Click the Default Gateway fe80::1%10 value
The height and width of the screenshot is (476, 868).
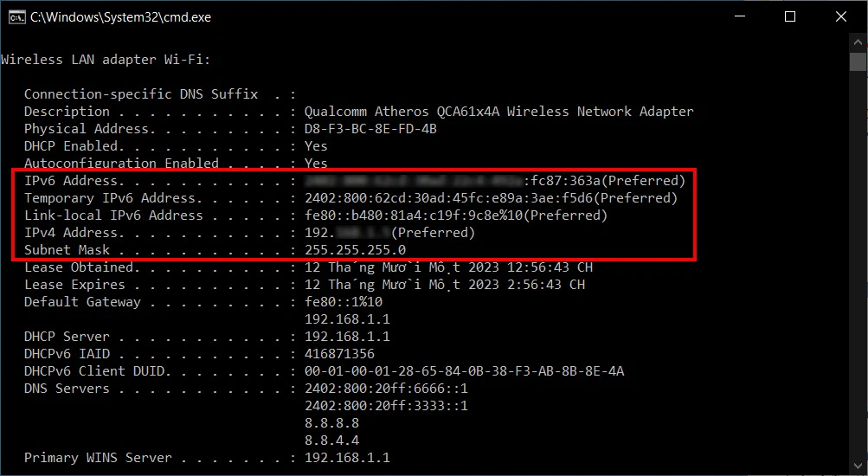(x=344, y=302)
